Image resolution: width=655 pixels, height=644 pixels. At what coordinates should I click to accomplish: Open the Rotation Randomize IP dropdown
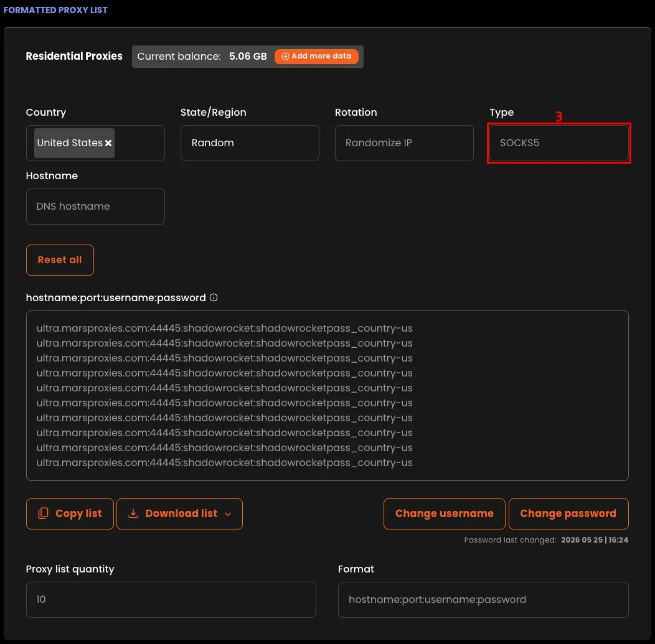(x=404, y=143)
